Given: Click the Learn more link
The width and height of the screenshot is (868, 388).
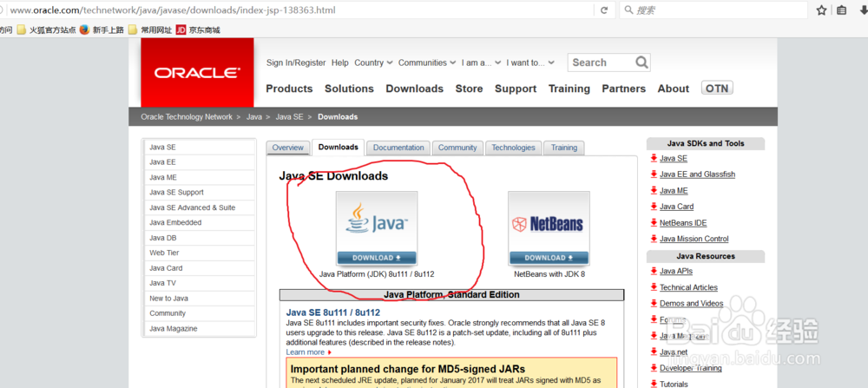Looking at the screenshot, I should pyautogui.click(x=306, y=352).
